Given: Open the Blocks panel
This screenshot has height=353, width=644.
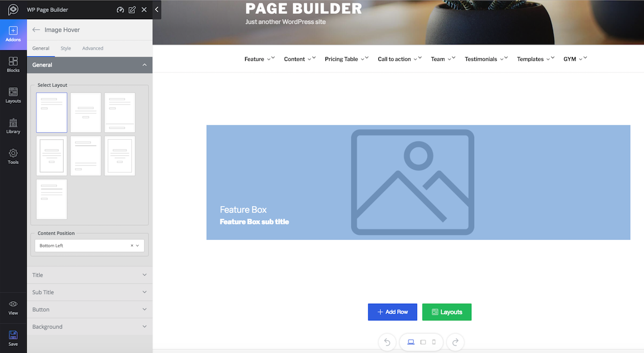Looking at the screenshot, I should tap(13, 65).
